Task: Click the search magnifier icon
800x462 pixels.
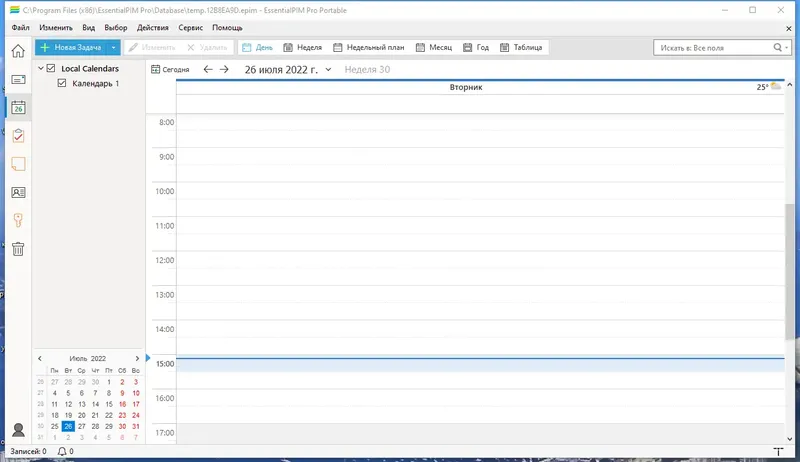Action: [777, 47]
